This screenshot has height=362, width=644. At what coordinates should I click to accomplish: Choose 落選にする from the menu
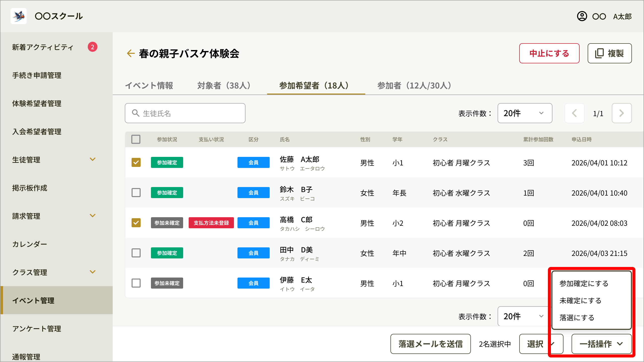pyautogui.click(x=577, y=318)
